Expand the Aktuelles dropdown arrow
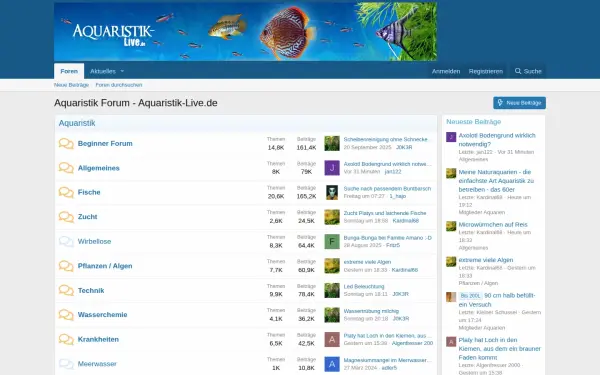600x375 pixels. point(122,71)
